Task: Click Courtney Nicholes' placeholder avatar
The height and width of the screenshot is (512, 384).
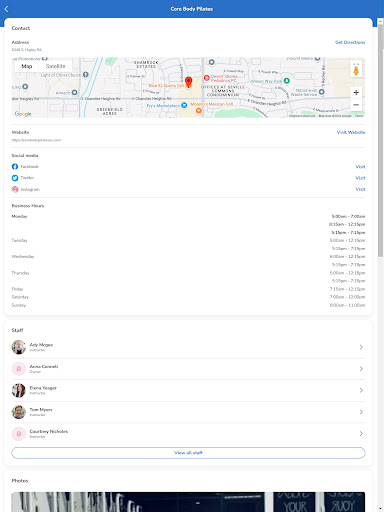Action: pos(19,434)
